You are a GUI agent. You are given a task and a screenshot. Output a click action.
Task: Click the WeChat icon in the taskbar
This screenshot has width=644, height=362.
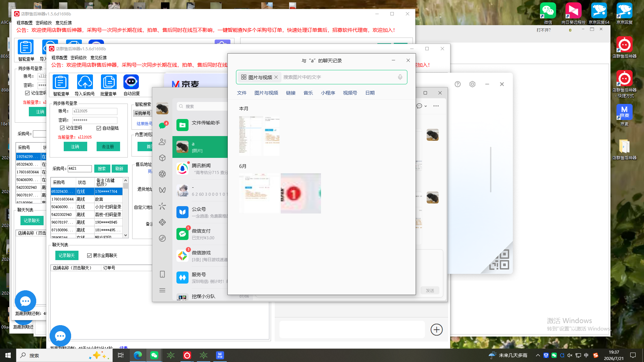tap(154, 355)
